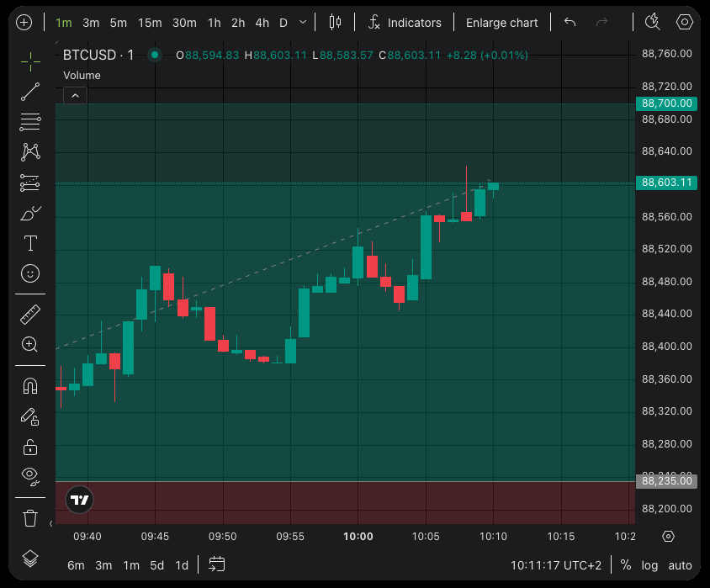Toggle magnet mode for drawings
The height and width of the screenshot is (588, 710).
(30, 386)
